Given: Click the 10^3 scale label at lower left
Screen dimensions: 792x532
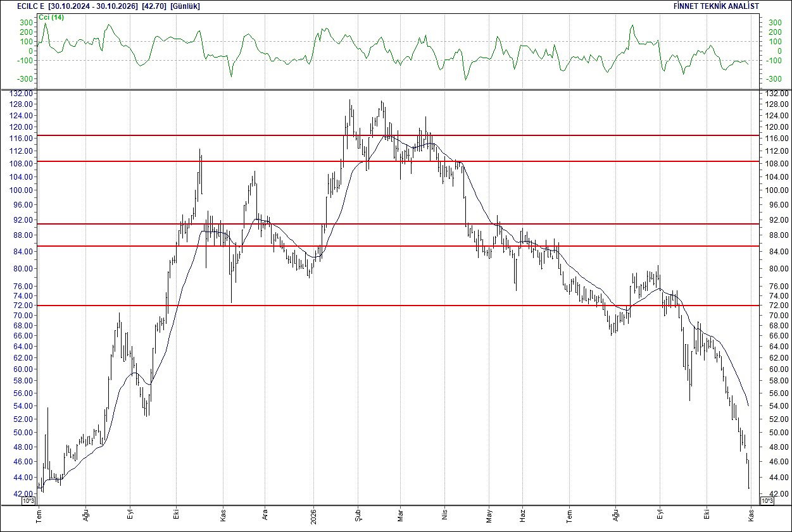Looking at the screenshot, I should (x=29, y=501).
